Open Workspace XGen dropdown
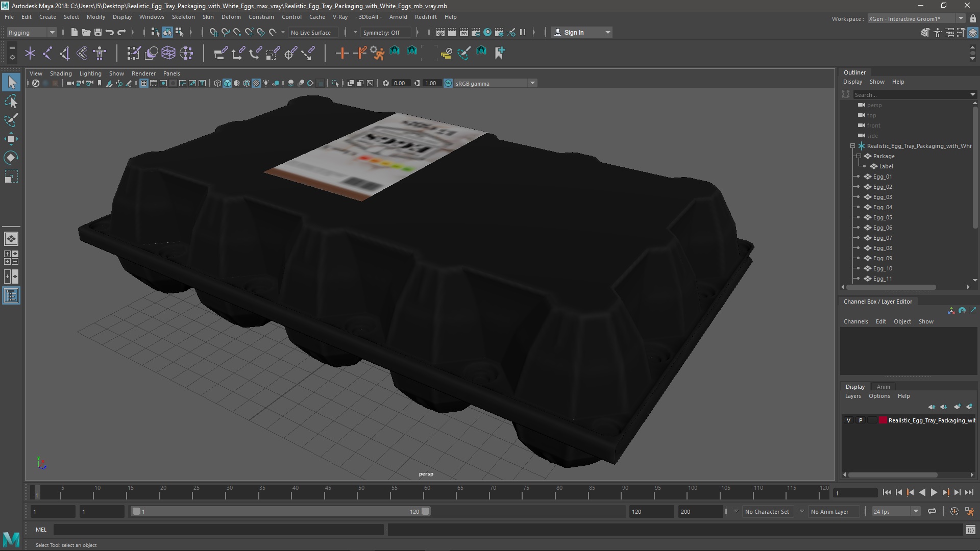 pyautogui.click(x=916, y=18)
